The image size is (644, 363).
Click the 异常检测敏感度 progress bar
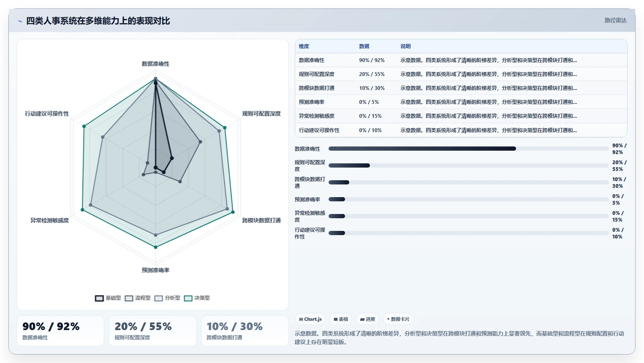(469, 216)
